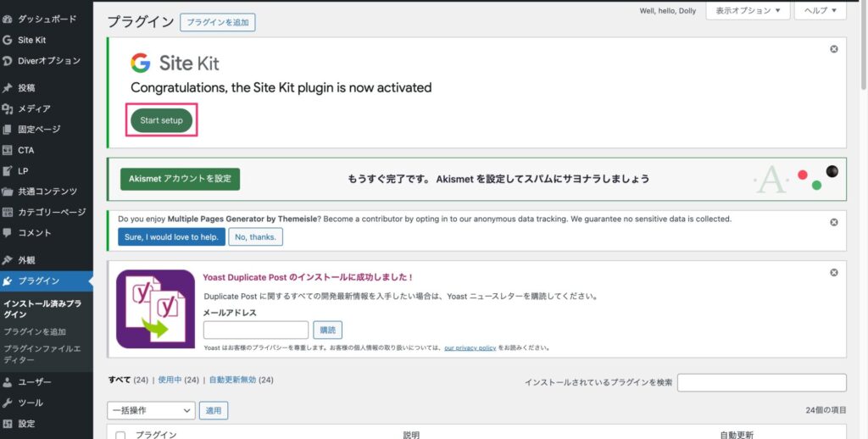Open the Yoast privacy policy link

(470, 347)
